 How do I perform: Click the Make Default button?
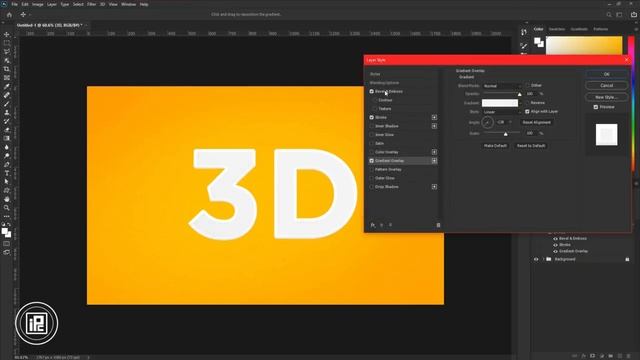point(495,146)
